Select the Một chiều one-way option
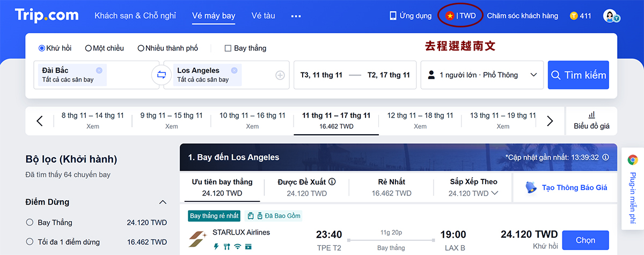The width and height of the screenshot is (644, 255). 89,48
